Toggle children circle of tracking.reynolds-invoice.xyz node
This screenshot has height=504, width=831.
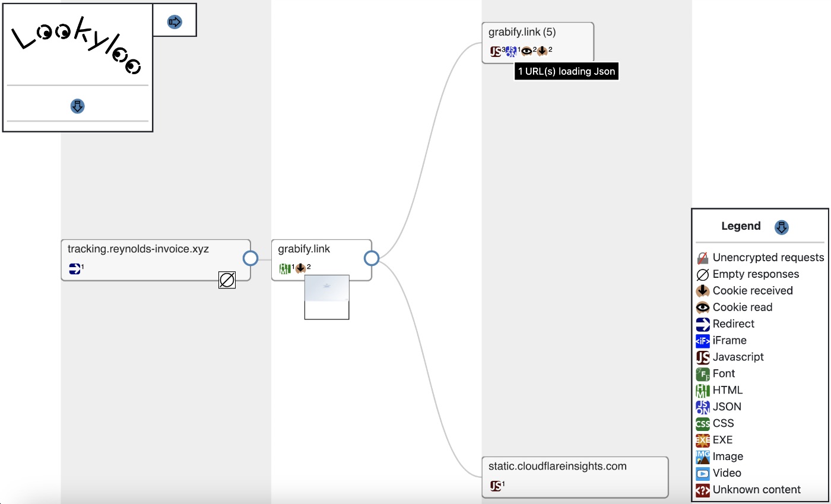pyautogui.click(x=250, y=258)
